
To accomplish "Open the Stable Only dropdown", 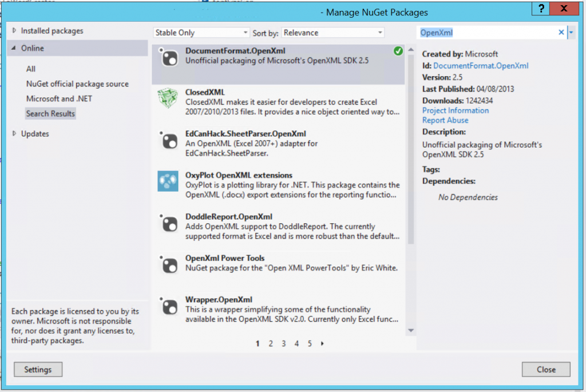I will [201, 33].
